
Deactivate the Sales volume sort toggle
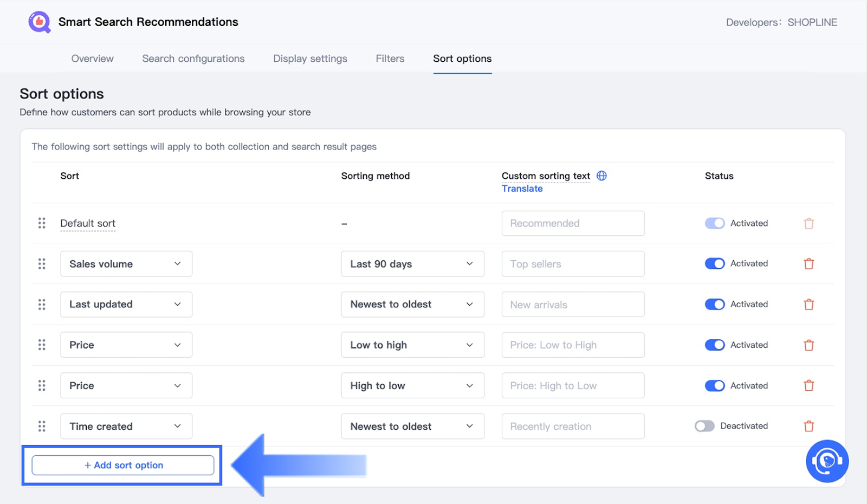[x=714, y=263]
